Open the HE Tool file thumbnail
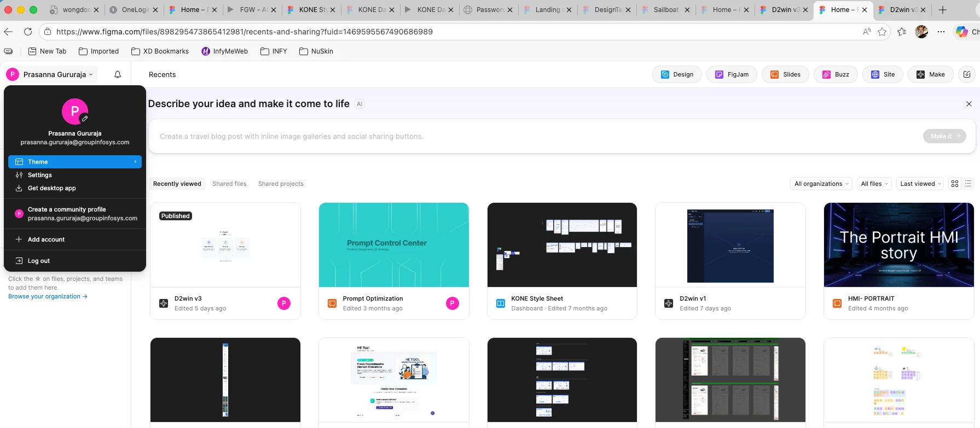 [394, 380]
